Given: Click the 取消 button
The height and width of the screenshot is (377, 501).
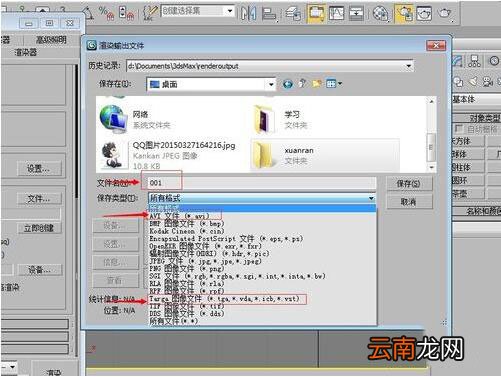Looking at the screenshot, I should point(409,202).
